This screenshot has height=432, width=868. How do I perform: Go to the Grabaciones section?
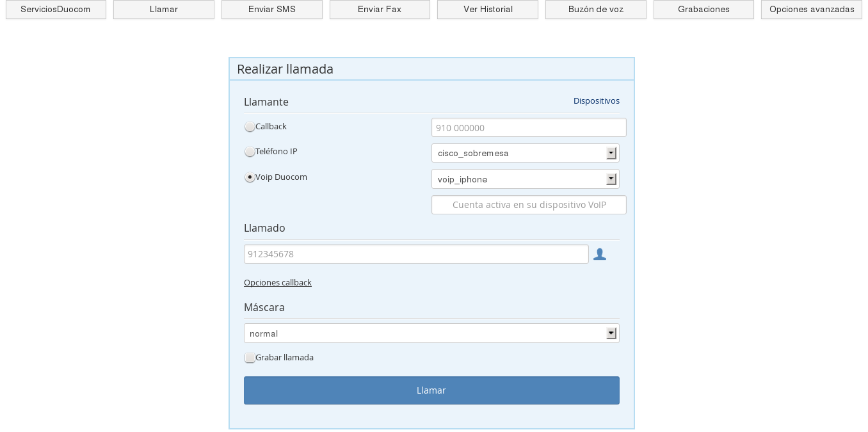[703, 10]
